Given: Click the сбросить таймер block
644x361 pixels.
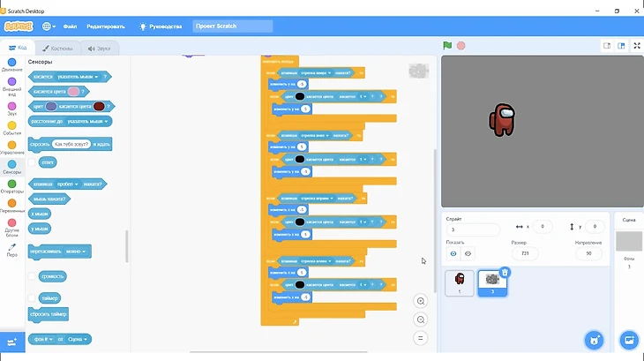Looking at the screenshot, I should tap(48, 314).
